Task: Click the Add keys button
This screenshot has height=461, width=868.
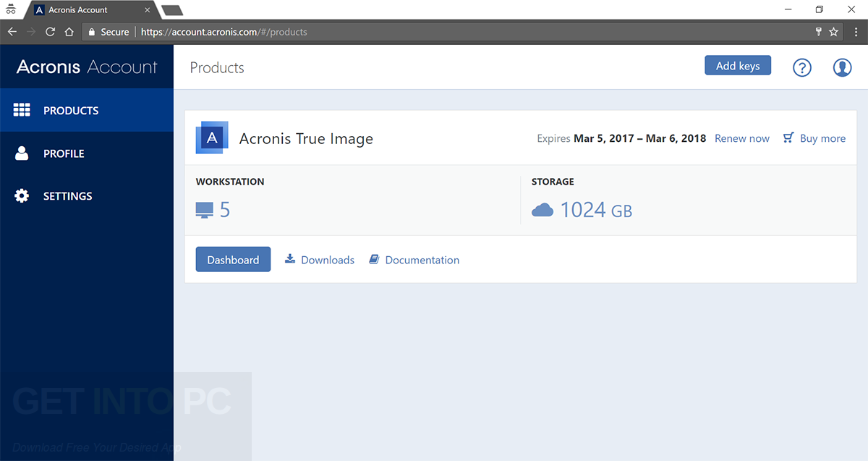Action: 738,65
